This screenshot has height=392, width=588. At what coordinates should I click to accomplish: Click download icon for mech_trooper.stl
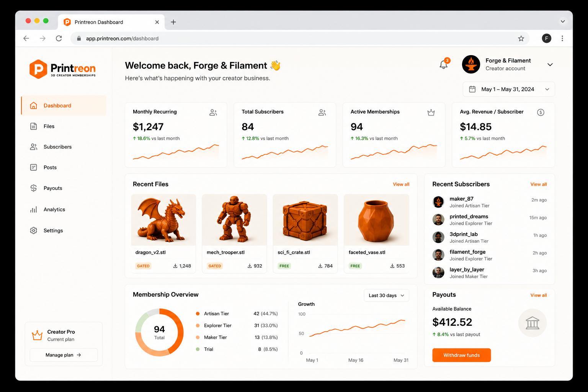[250, 266]
